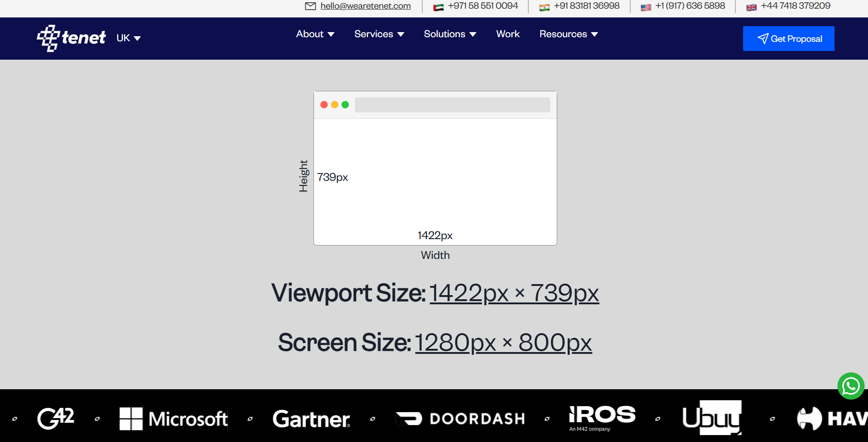Click the tenet logo icon
868x442 pixels.
point(48,38)
